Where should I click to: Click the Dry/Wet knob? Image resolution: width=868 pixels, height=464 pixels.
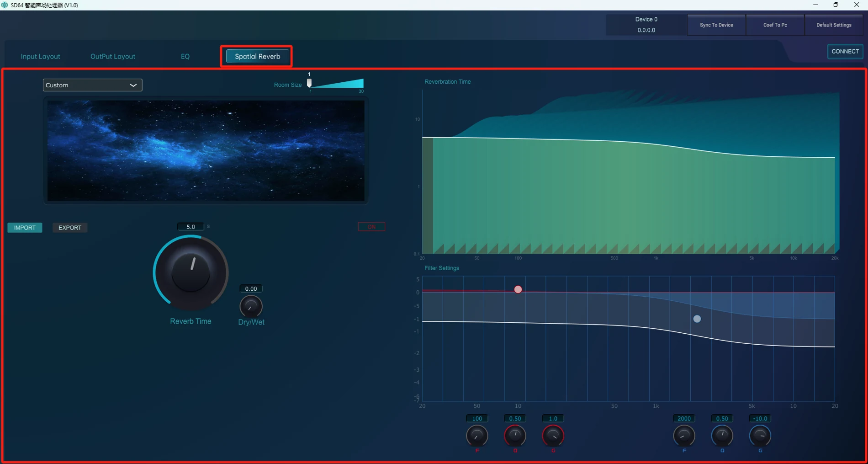(x=251, y=306)
